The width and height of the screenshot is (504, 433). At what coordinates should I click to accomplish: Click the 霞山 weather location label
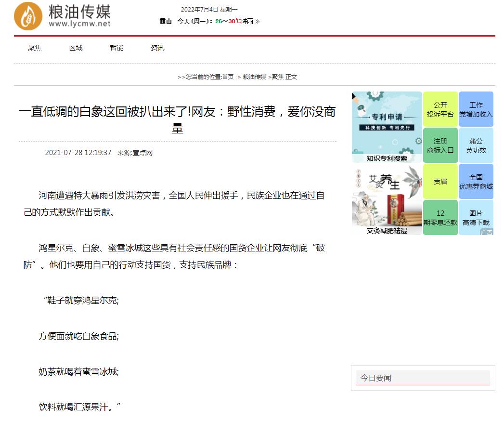click(x=166, y=22)
